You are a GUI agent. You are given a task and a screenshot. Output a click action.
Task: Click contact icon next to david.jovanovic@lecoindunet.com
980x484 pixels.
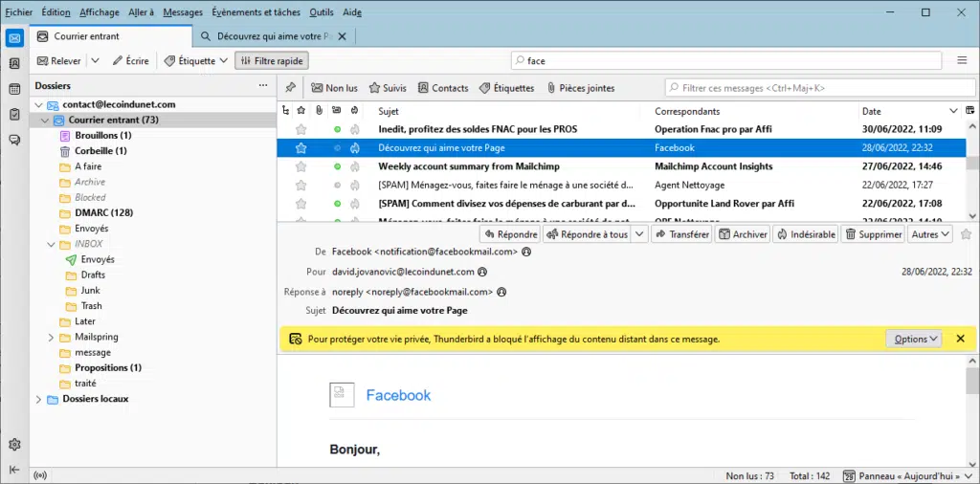482,272
